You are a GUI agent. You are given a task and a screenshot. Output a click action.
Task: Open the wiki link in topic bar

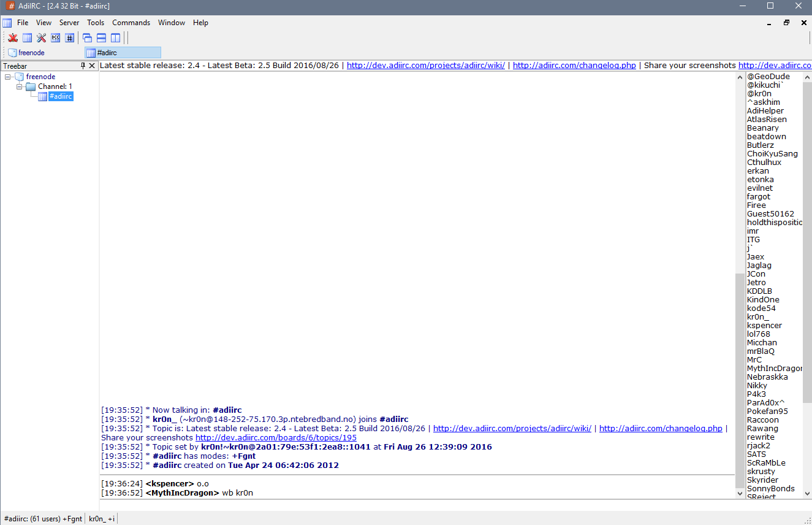click(x=426, y=66)
